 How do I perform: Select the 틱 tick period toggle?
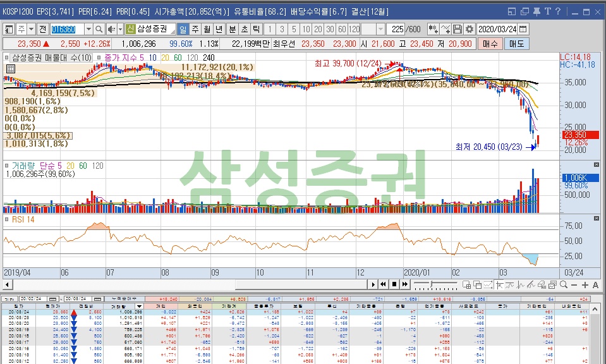click(x=256, y=29)
